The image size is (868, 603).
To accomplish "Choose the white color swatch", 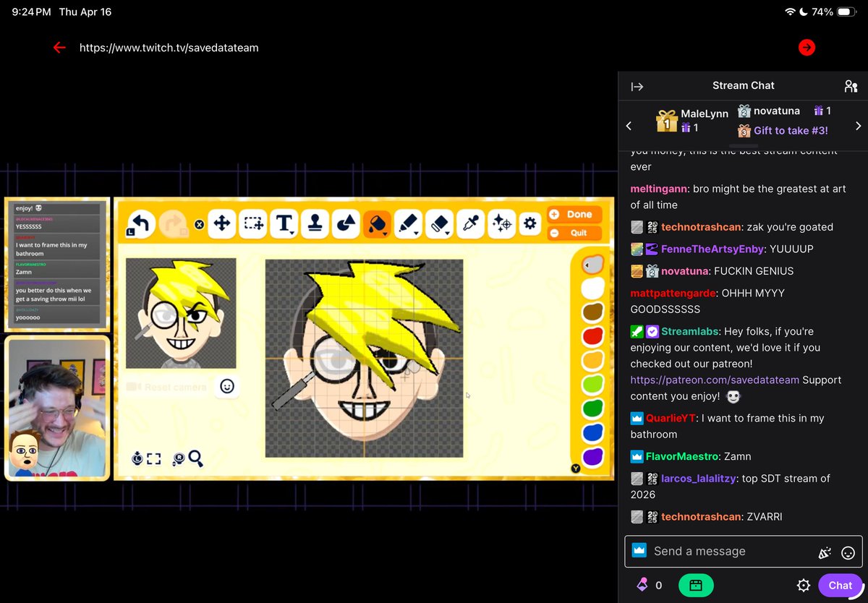I will (x=592, y=288).
